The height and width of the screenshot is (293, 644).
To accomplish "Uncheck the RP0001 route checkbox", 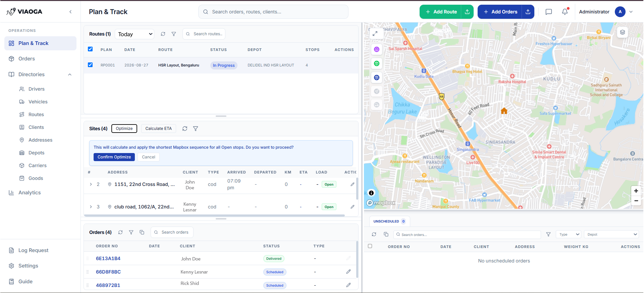I will pyautogui.click(x=90, y=65).
